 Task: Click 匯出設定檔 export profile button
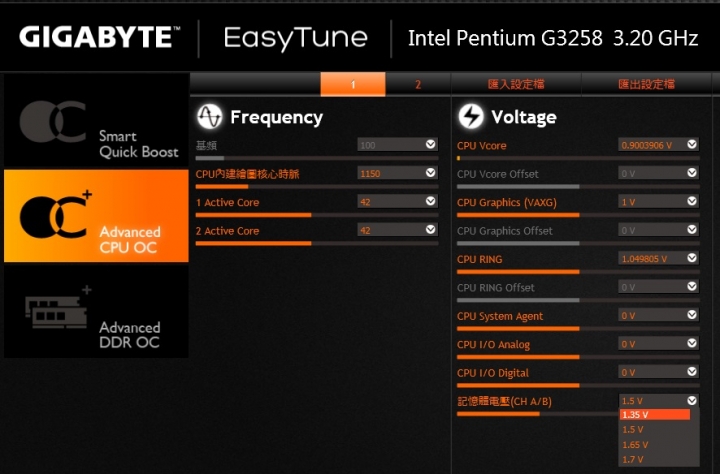pyautogui.click(x=647, y=84)
